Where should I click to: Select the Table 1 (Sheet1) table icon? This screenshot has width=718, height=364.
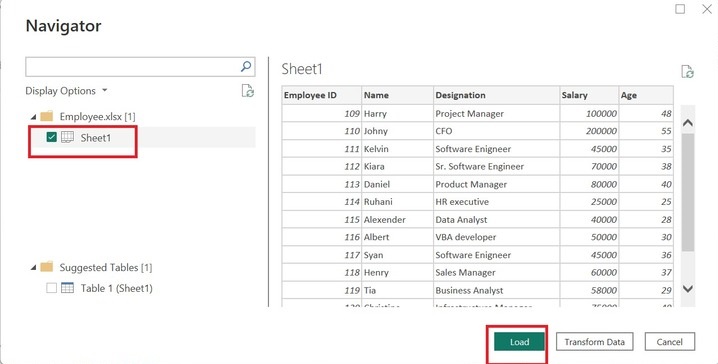[x=67, y=288]
